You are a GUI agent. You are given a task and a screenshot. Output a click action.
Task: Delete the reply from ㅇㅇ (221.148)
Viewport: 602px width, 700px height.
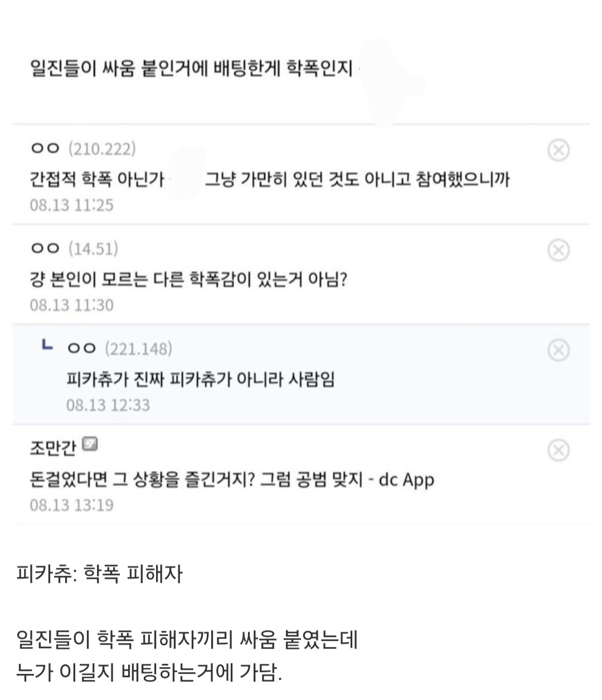(559, 349)
